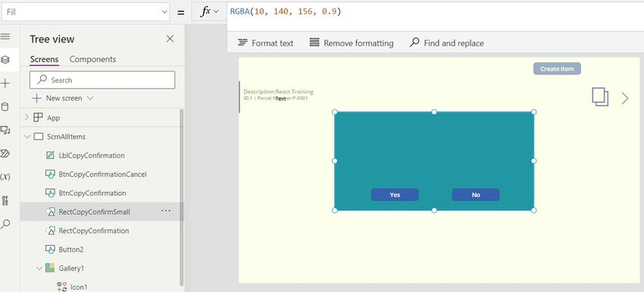Click the Yes button on canvas
Screen dimensions: 644x292
(395, 195)
